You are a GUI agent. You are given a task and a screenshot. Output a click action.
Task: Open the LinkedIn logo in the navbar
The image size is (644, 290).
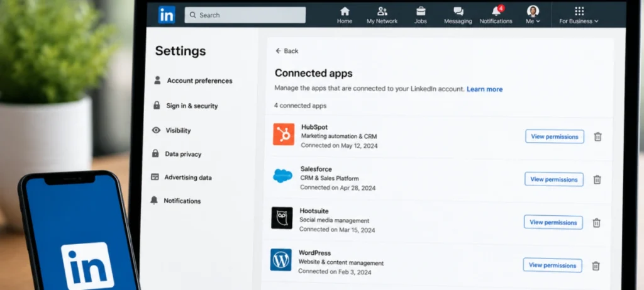click(x=166, y=15)
